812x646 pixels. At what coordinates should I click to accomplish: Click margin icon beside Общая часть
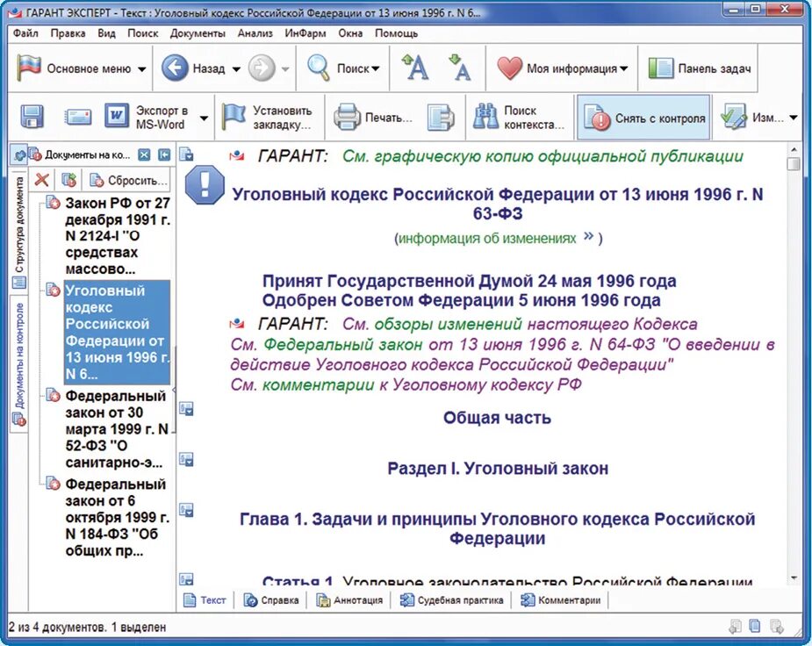pyautogui.click(x=186, y=409)
